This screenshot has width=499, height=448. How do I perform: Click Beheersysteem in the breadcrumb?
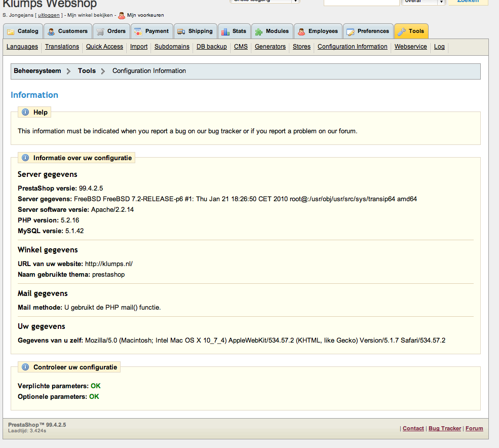[x=37, y=70]
